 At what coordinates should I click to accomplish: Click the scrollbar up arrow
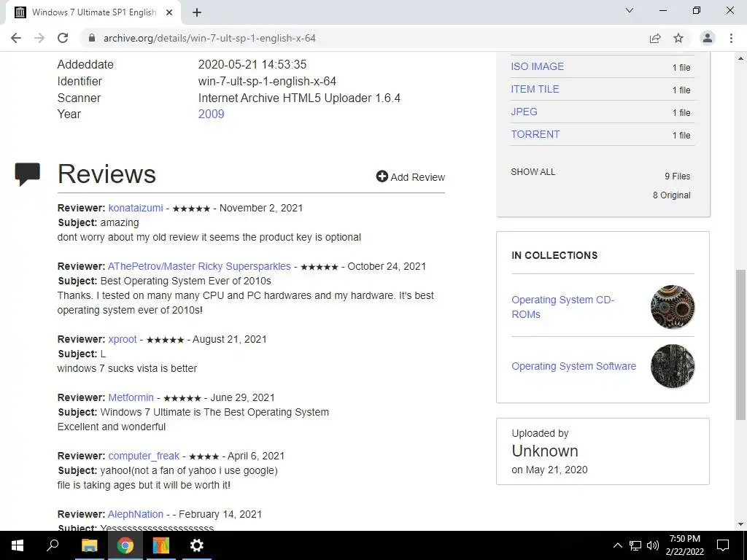coord(740,58)
